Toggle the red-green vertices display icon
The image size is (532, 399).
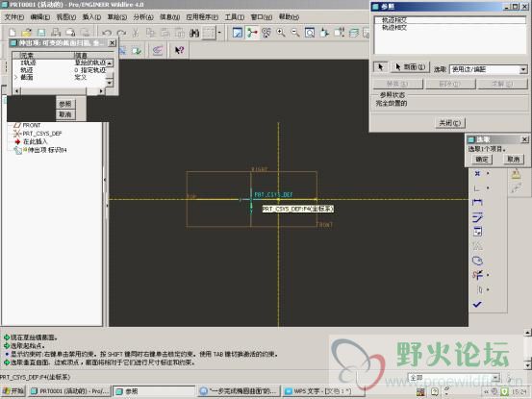coord(252,33)
